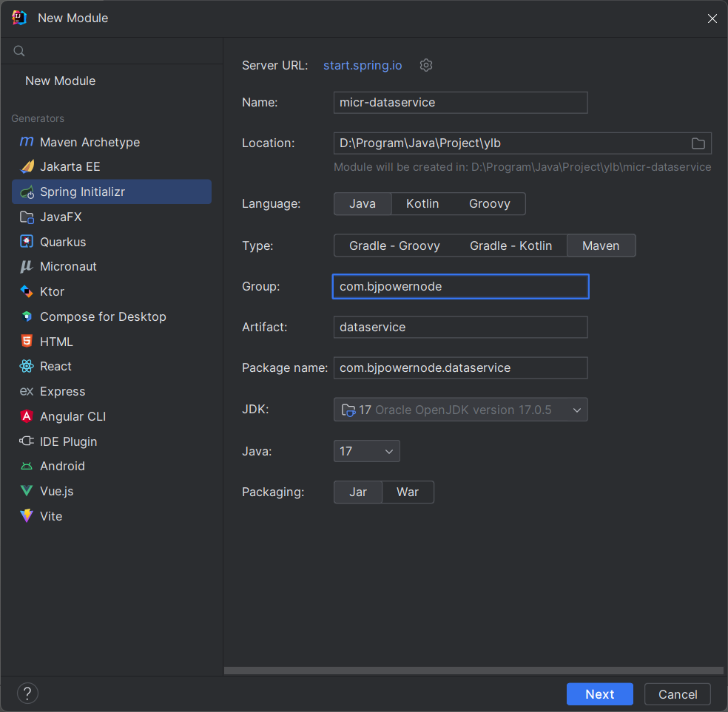This screenshot has width=728, height=712.
Task: Click the Group input field
Action: point(461,287)
